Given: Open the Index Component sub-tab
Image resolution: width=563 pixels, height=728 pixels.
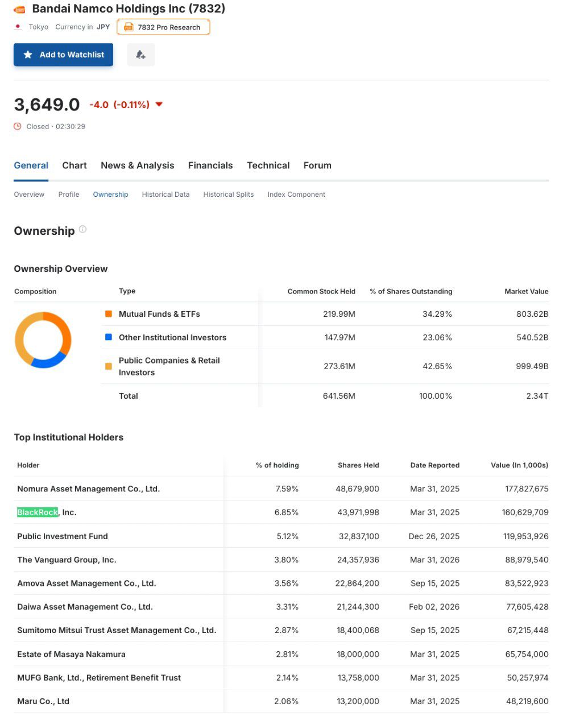Looking at the screenshot, I should coord(296,195).
